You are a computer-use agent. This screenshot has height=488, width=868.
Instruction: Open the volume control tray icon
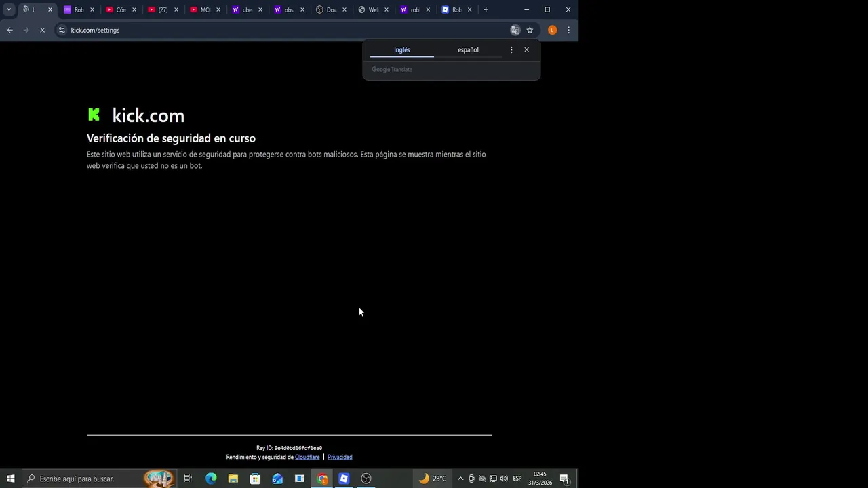click(x=504, y=479)
